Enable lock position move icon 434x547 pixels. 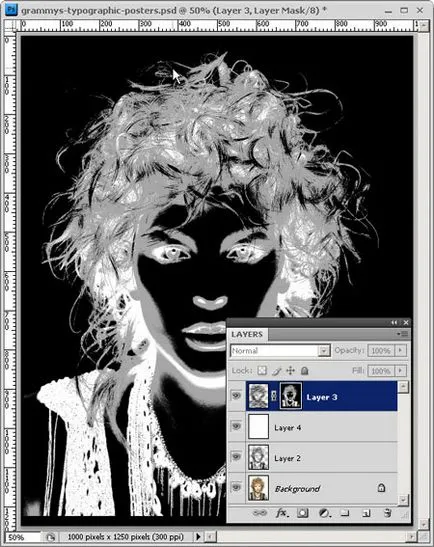pyautogui.click(x=290, y=370)
